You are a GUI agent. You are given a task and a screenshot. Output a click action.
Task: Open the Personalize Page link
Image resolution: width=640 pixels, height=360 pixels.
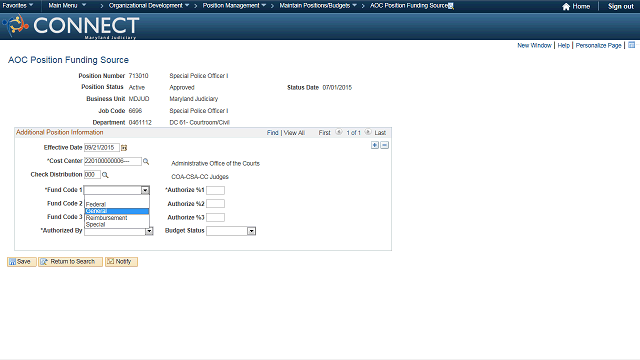[598, 45]
